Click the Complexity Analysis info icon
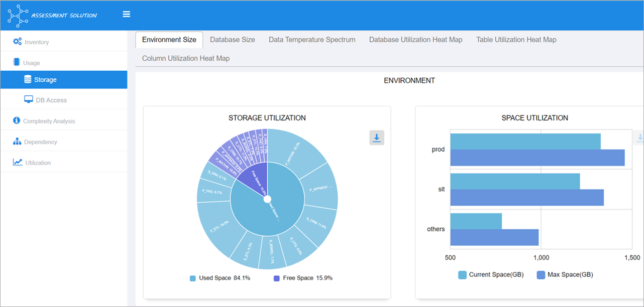Viewport: 644px width, 307px height. [x=17, y=120]
